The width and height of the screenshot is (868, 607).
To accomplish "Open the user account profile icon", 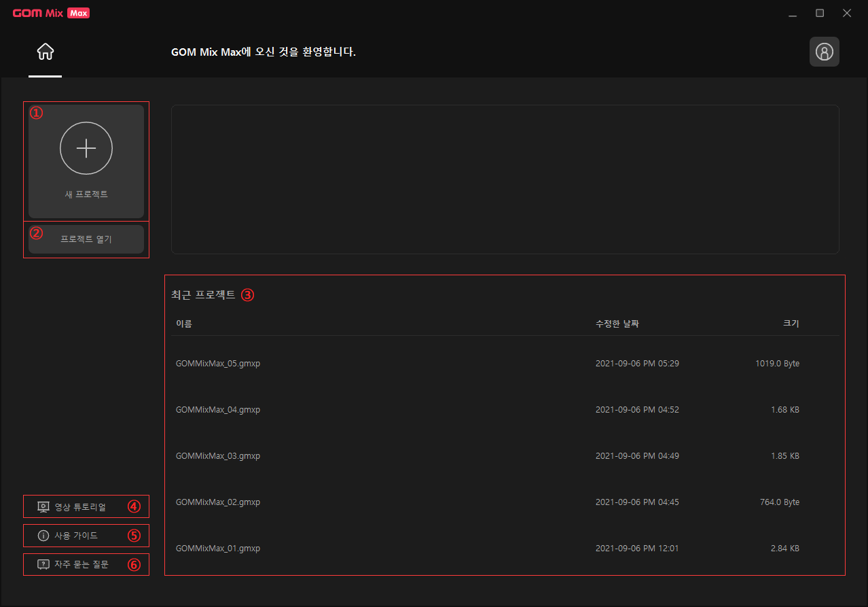I will tap(824, 52).
